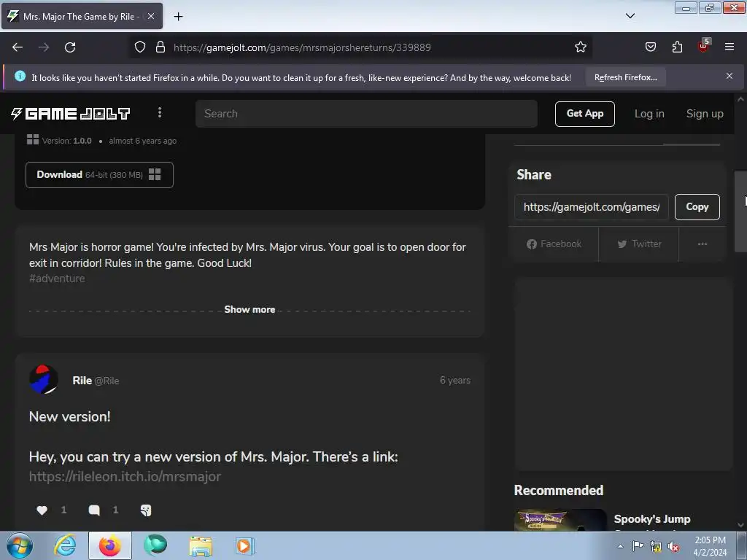The image size is (747, 560).
Task: Open the Firefox hamburger menu
Action: (729, 47)
